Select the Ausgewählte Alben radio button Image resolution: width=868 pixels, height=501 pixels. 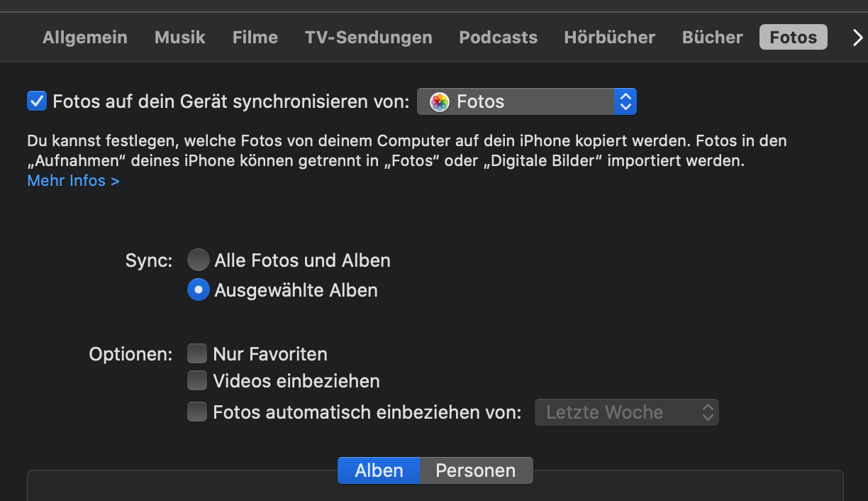pos(199,290)
